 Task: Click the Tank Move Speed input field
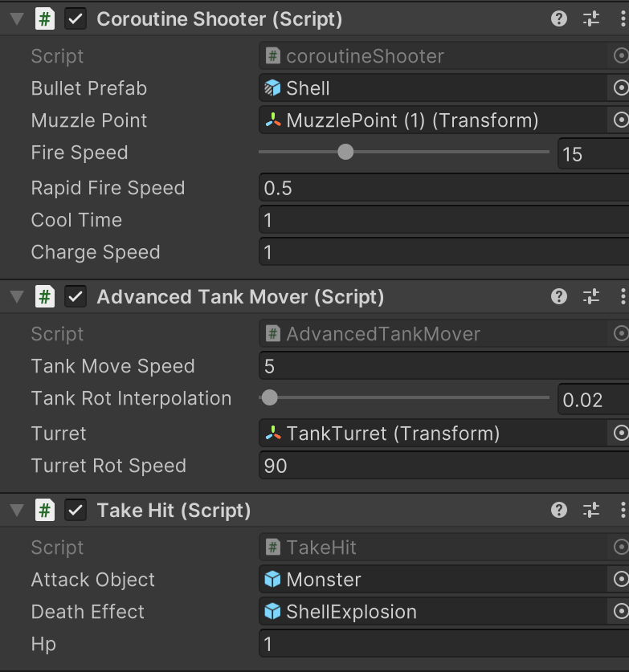(442, 367)
